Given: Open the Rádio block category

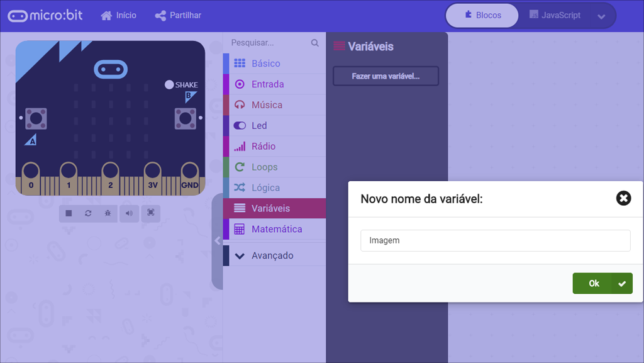Looking at the screenshot, I should click(274, 146).
